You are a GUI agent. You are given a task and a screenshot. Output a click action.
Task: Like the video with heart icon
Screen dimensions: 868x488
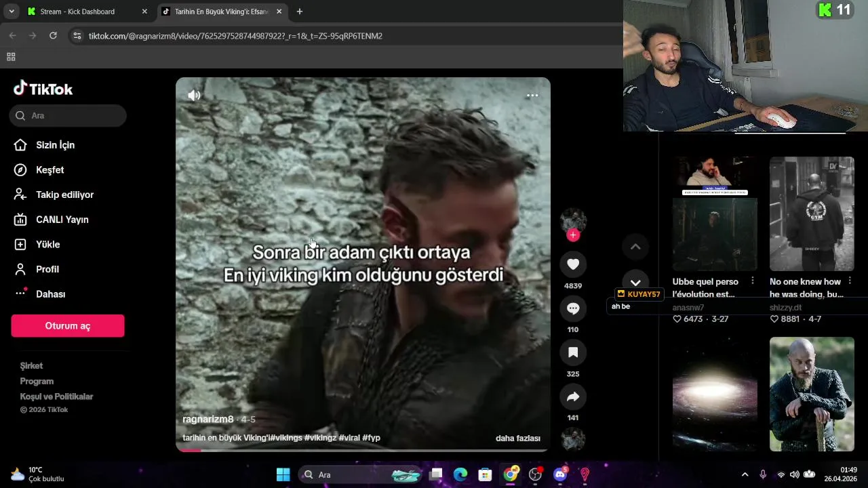(x=573, y=264)
